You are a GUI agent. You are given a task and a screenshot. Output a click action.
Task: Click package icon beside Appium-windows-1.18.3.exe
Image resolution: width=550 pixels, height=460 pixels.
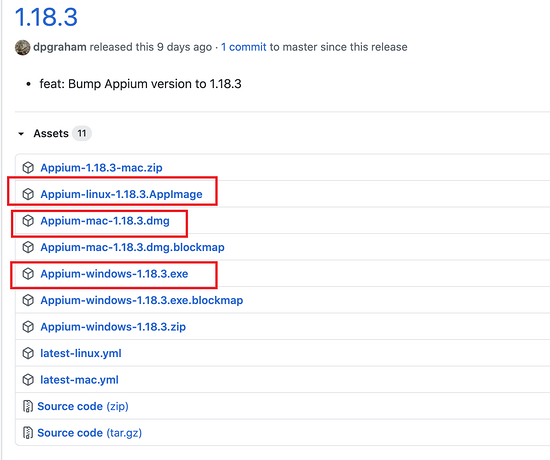28,274
